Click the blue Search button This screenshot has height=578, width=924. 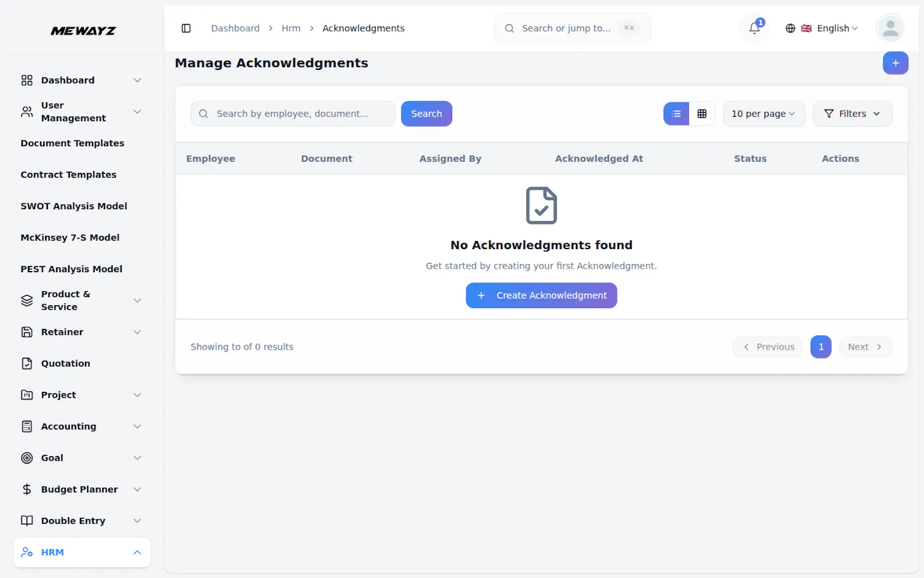426,114
